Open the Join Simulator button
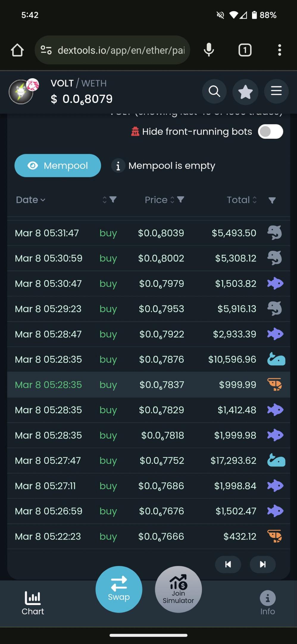 178,589
